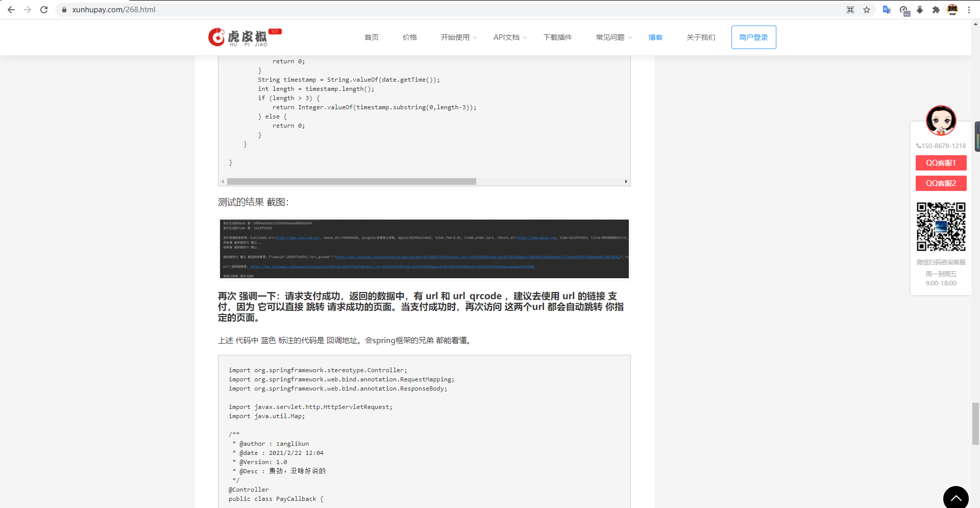Click the browser back arrow

(11, 10)
